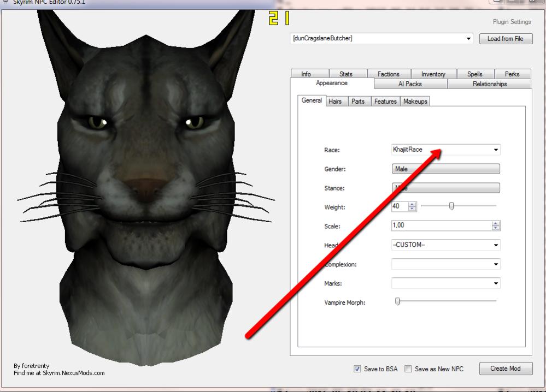Viewport: 546px width, 392px height.
Task: Open the Makeups sub-tab
Action: [x=415, y=102]
